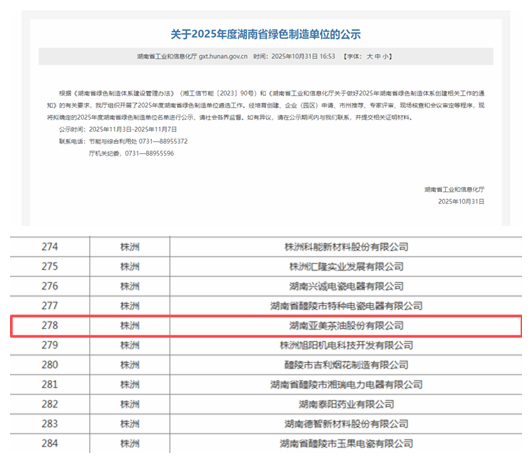Click the 株洲 cell in row 278
Viewport: 532px width, 463px height.
130,326
